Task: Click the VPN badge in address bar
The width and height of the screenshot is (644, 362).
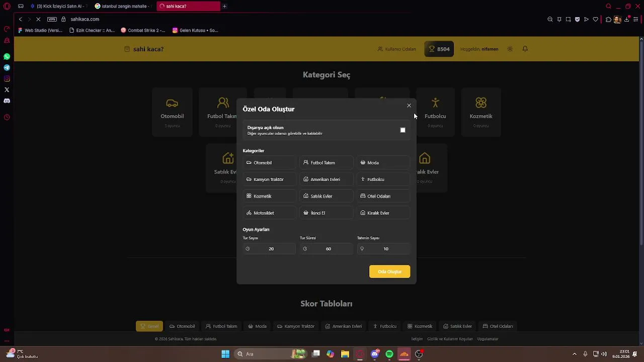Action: (52, 19)
